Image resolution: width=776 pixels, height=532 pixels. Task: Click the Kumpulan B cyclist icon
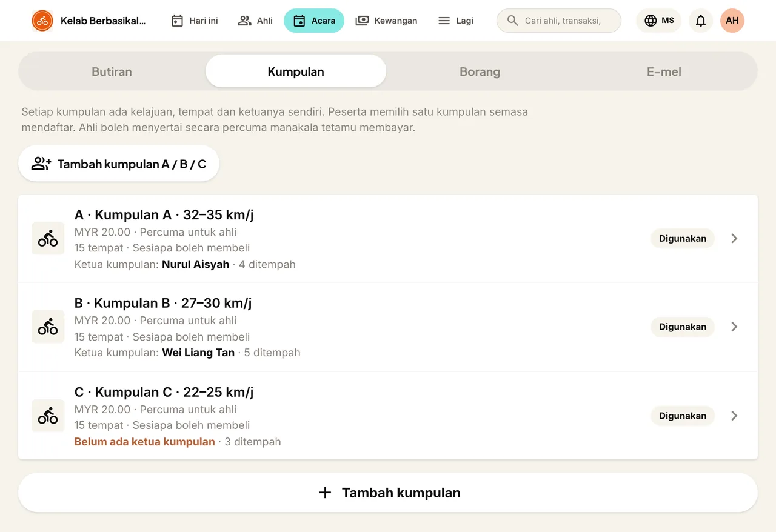(x=48, y=327)
